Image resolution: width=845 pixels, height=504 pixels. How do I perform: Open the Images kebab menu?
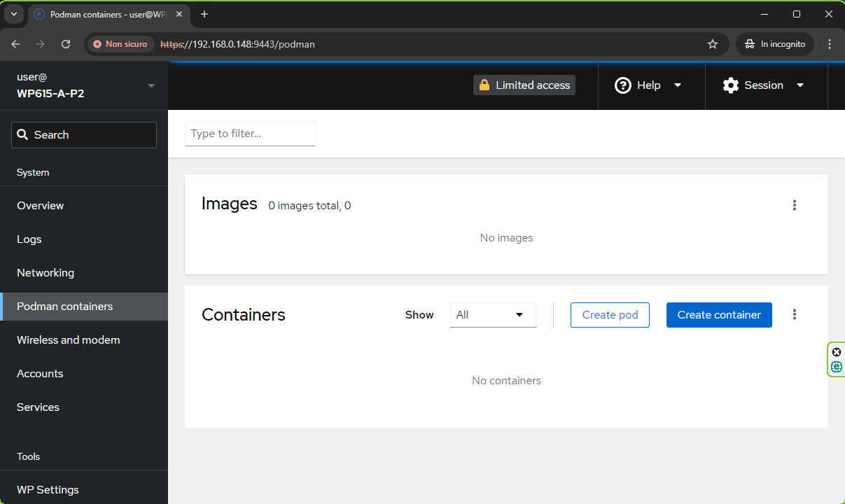(794, 205)
